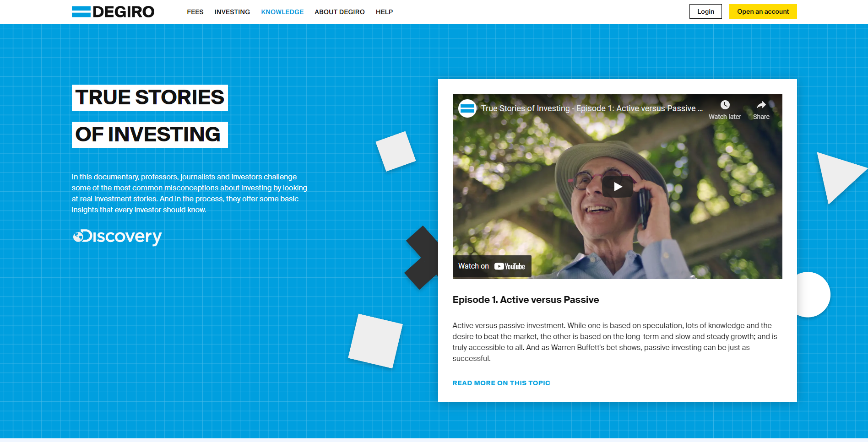
Task: Click the Login button
Action: tap(705, 11)
